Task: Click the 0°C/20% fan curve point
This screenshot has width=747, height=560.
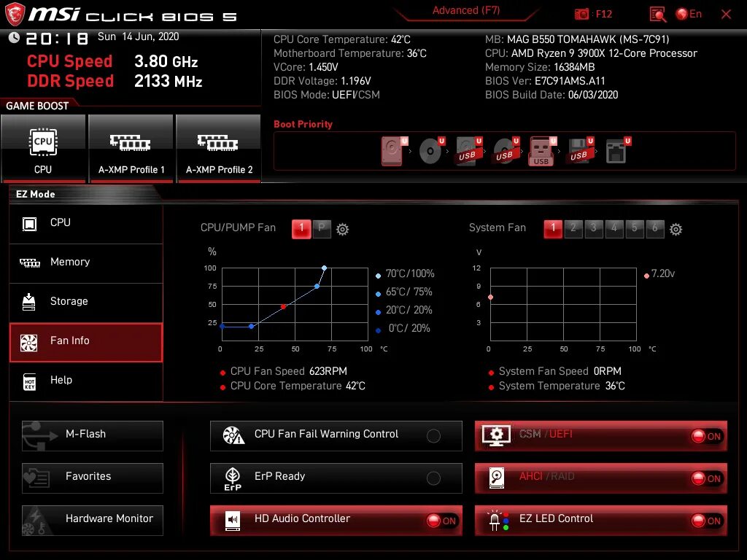Action: [222, 326]
